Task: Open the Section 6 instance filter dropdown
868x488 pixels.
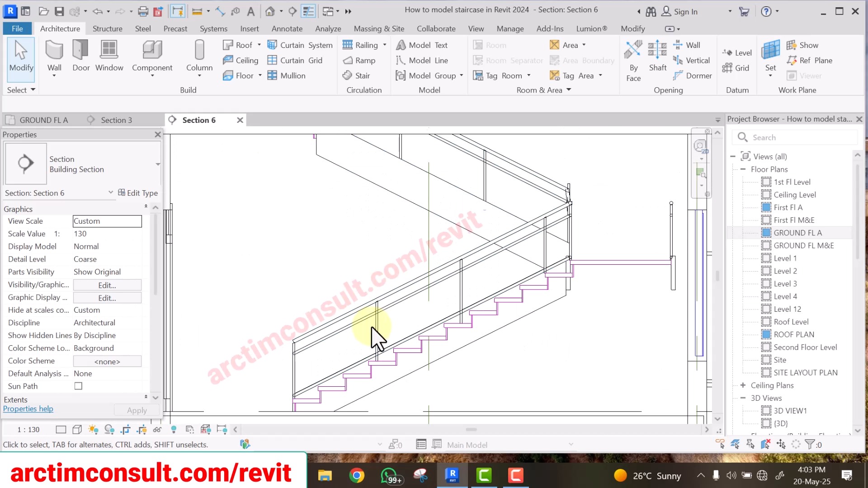Action: click(x=111, y=192)
